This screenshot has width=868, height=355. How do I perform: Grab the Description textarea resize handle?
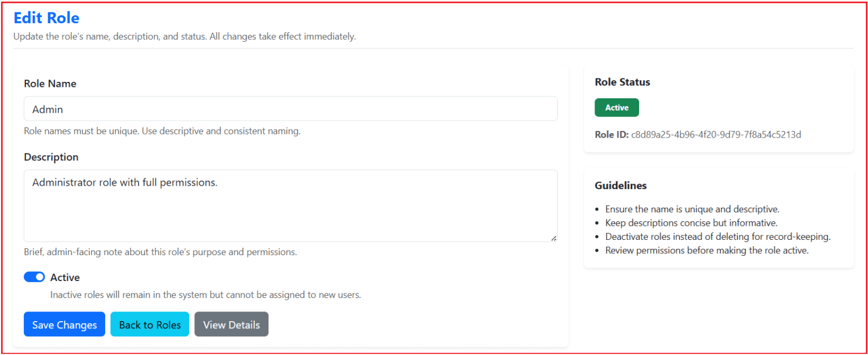pyautogui.click(x=553, y=238)
